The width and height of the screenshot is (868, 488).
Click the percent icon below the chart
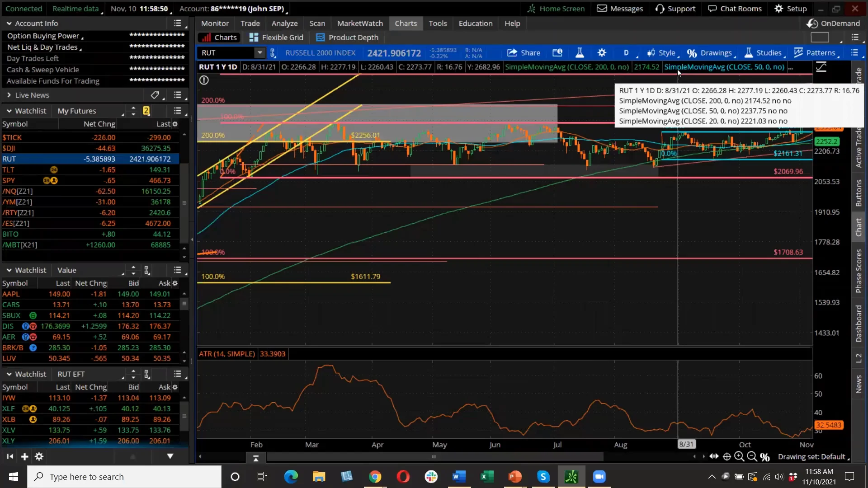tap(765, 457)
